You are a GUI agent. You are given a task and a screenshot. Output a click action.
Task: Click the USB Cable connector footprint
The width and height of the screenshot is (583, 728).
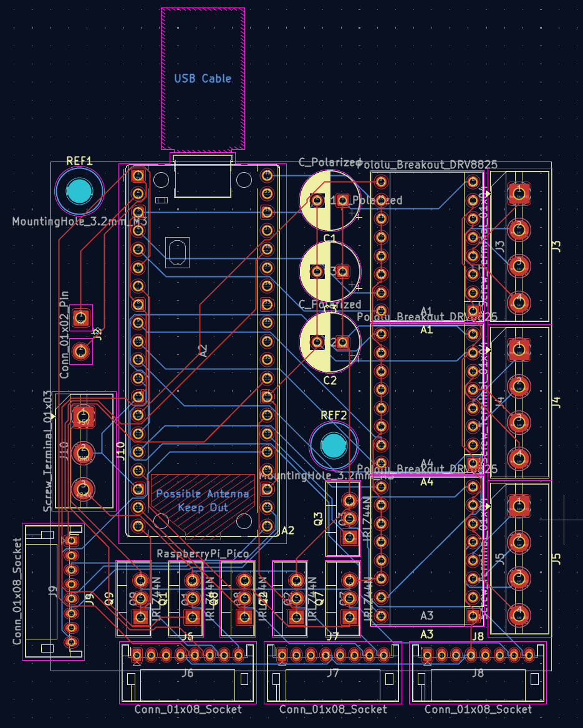tap(203, 78)
